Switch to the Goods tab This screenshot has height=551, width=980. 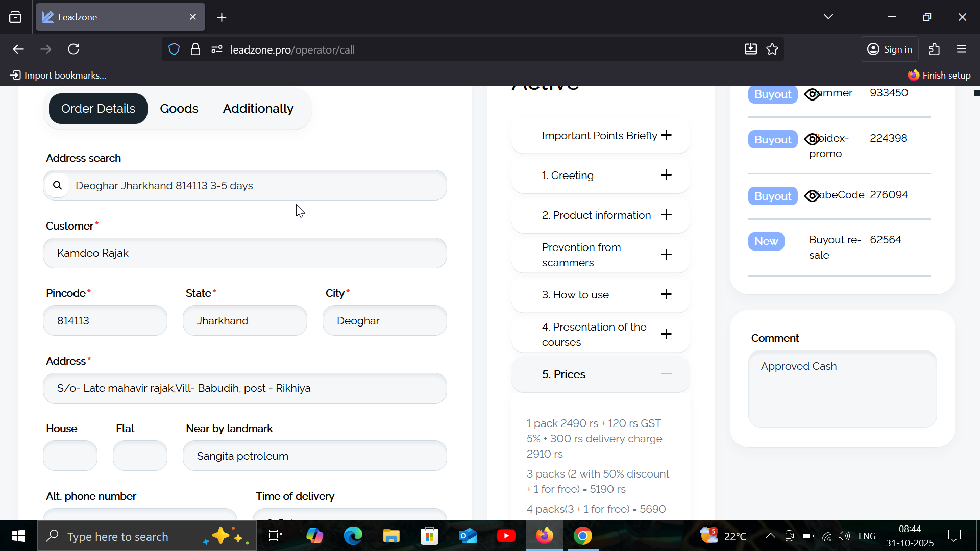click(179, 109)
